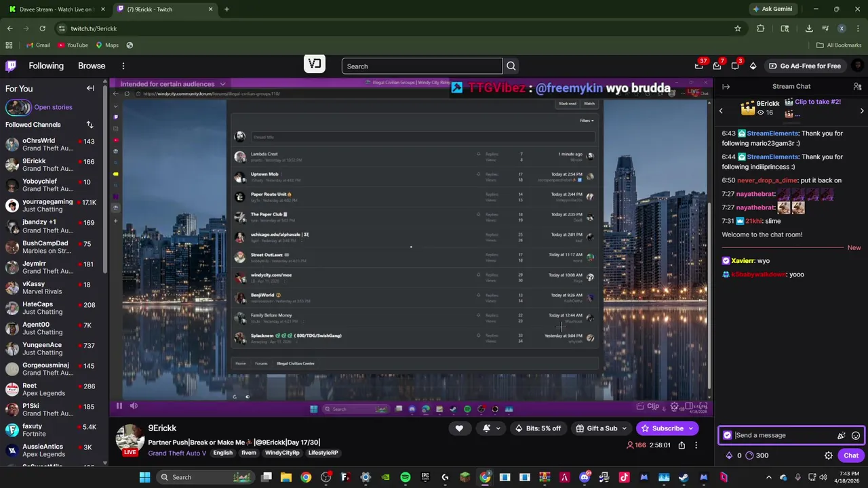Open notifications inbox with 7 badge
Screen dimensions: 868x488
click(x=717, y=66)
